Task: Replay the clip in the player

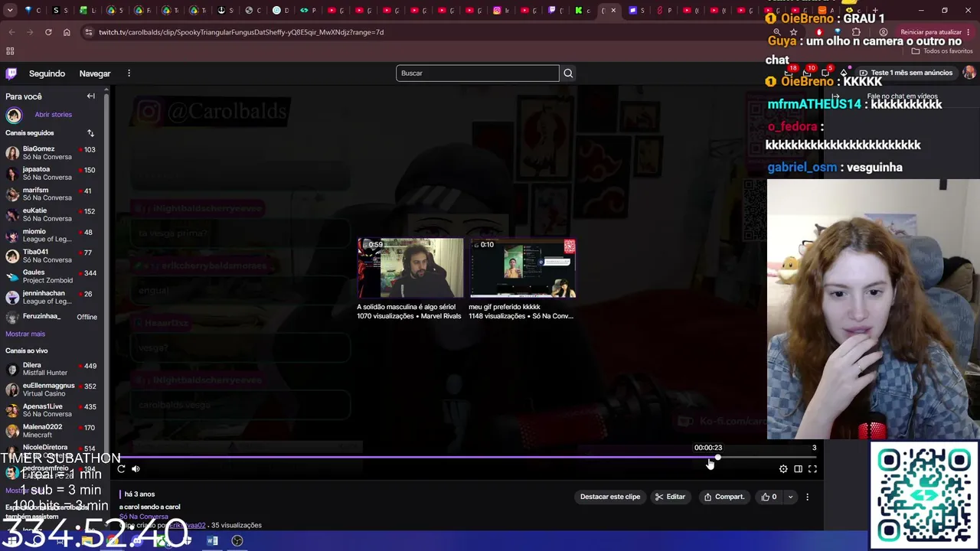Action: click(x=121, y=469)
